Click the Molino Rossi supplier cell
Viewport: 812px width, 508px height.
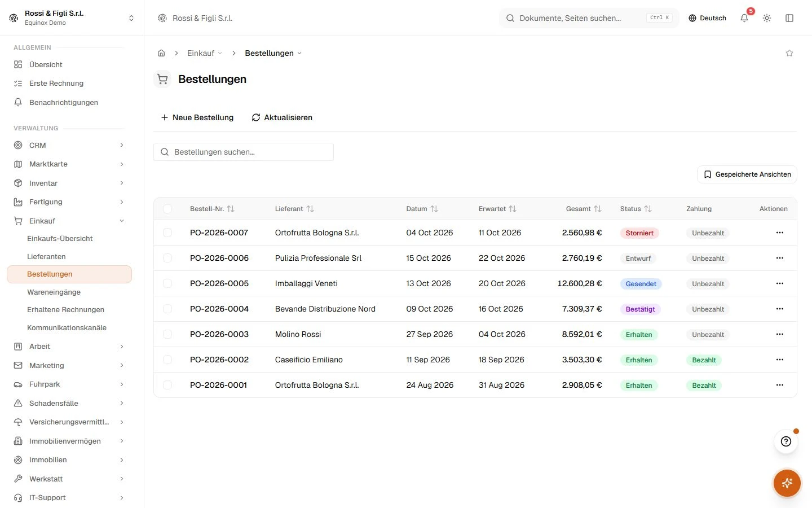point(298,334)
